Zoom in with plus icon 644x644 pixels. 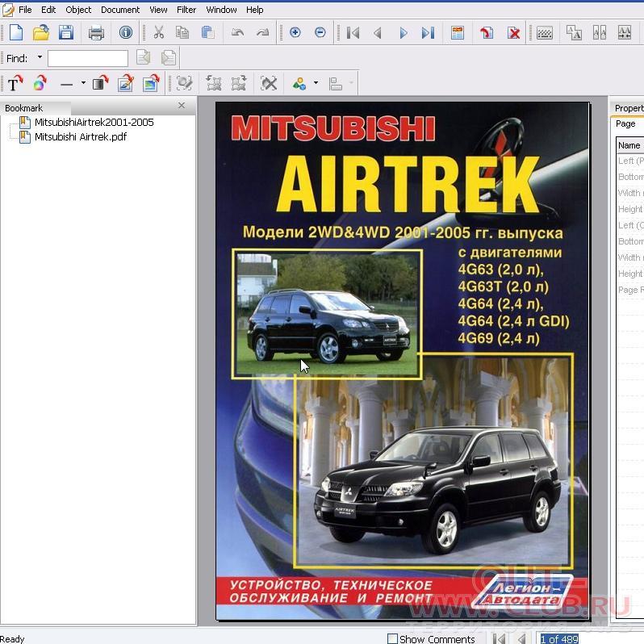(x=295, y=32)
